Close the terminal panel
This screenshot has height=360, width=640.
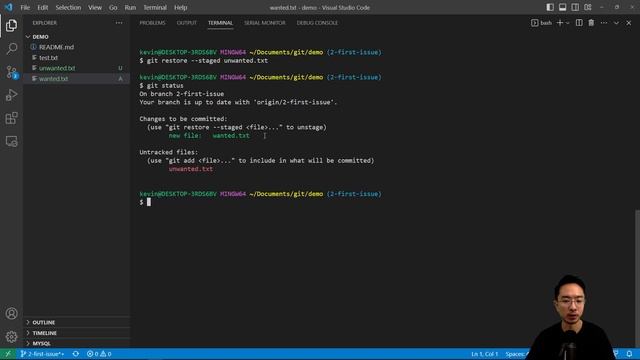(629, 23)
